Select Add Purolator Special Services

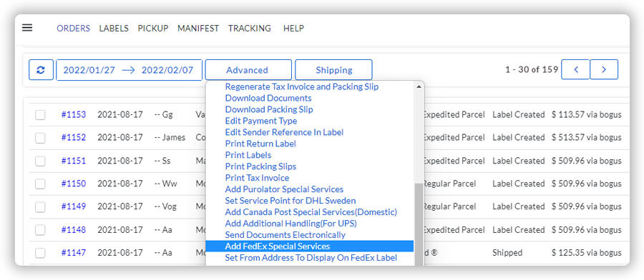coord(284,189)
